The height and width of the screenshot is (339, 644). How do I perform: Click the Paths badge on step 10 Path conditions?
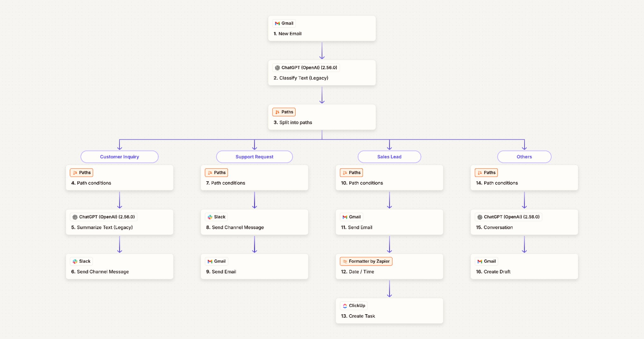[x=351, y=173]
